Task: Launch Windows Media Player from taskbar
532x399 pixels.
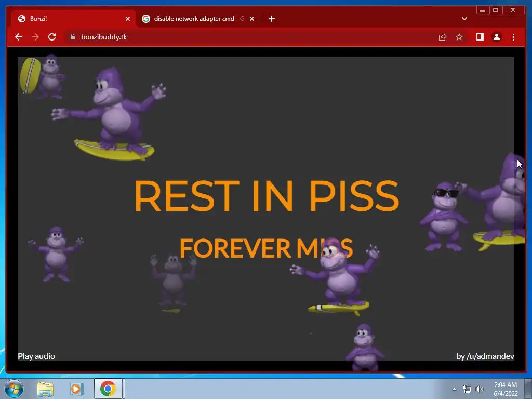Action: click(x=77, y=389)
